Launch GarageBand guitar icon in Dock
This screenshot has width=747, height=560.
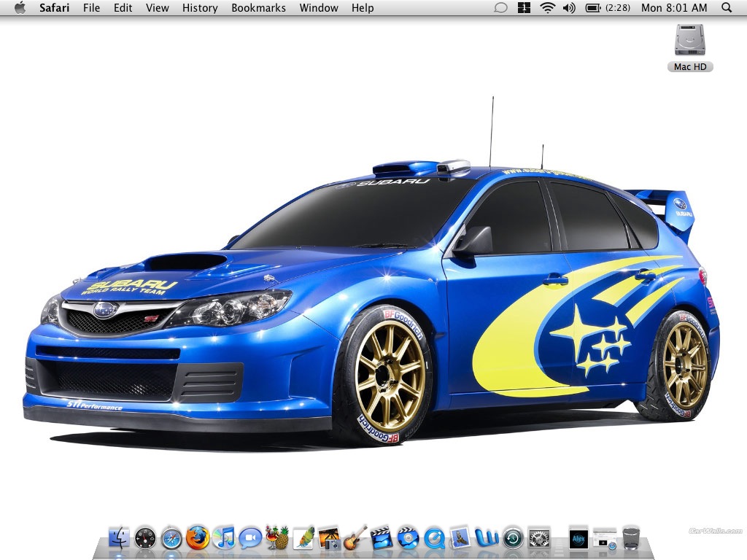click(355, 537)
